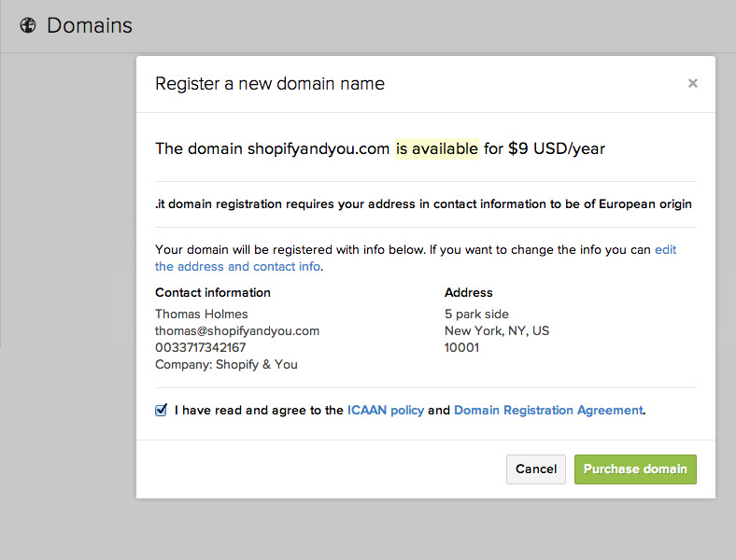Click the globe icon beside Domains

coord(28,25)
